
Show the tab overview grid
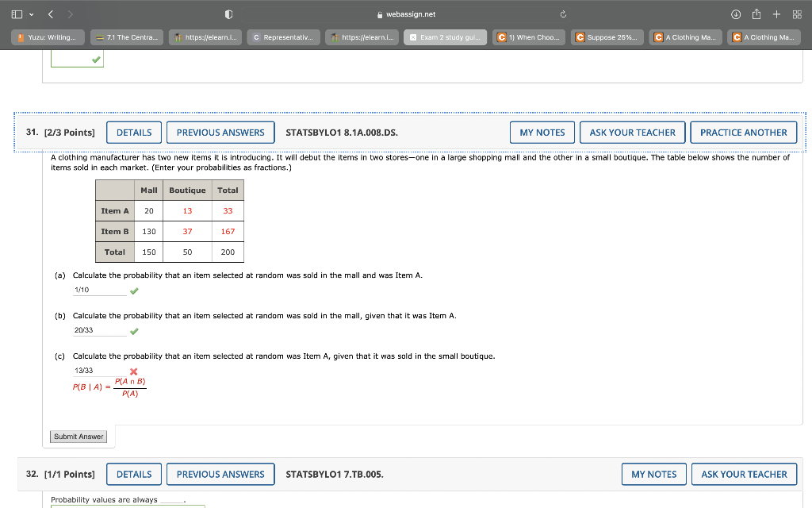pos(798,13)
